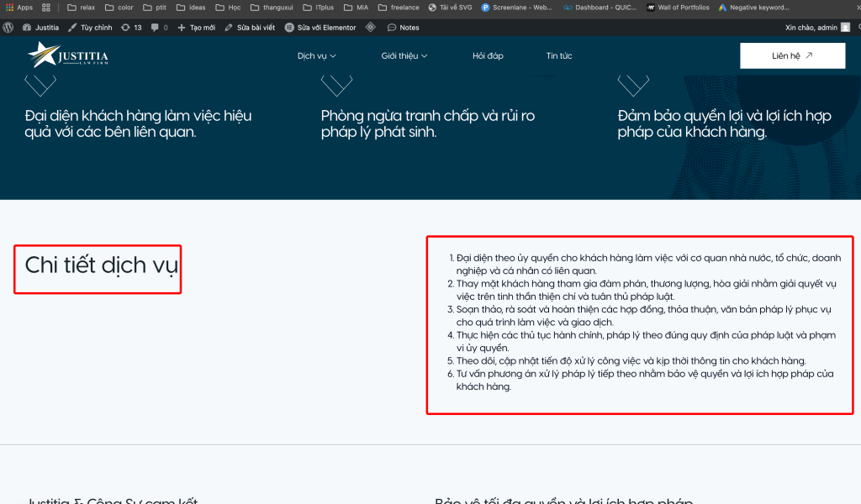Open the Wall of Portfolios bookmark

[x=678, y=8]
